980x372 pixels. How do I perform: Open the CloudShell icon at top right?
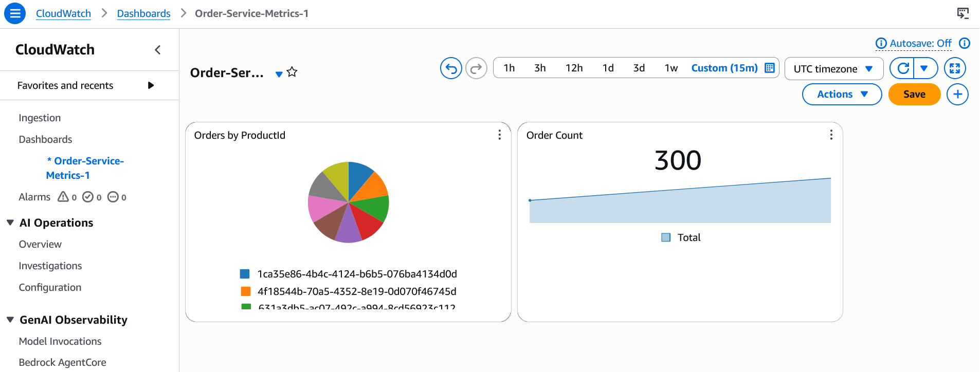963,13
